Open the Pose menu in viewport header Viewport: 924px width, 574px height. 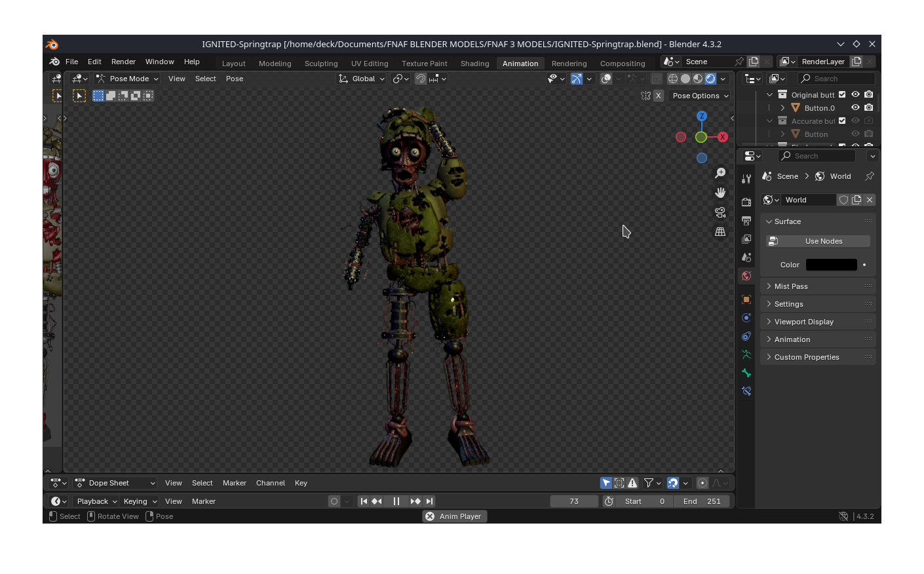235,79
